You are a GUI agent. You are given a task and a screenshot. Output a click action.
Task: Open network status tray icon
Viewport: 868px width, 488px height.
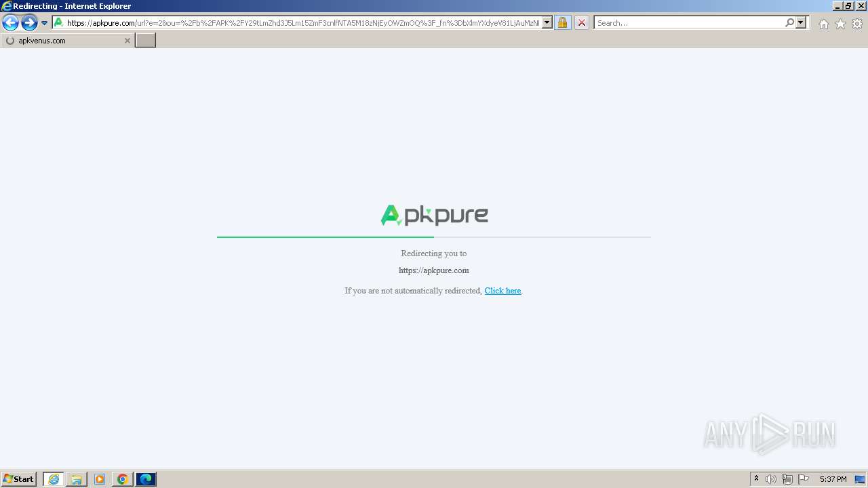787,479
